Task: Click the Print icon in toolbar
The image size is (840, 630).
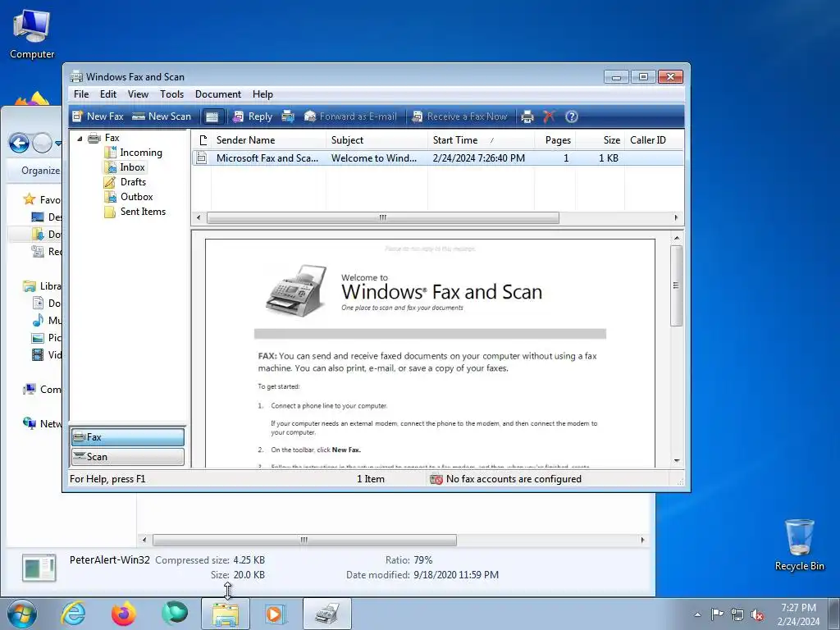Action: click(527, 116)
